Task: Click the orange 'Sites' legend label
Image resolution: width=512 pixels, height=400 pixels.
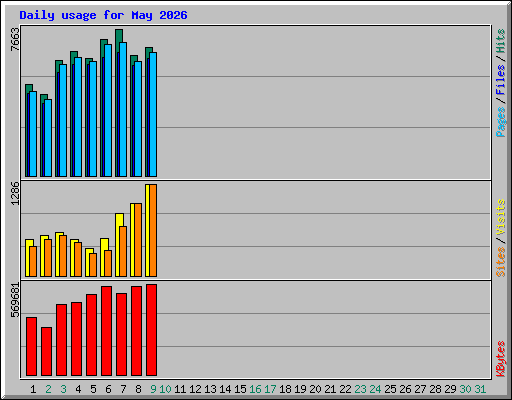Action: [500, 262]
